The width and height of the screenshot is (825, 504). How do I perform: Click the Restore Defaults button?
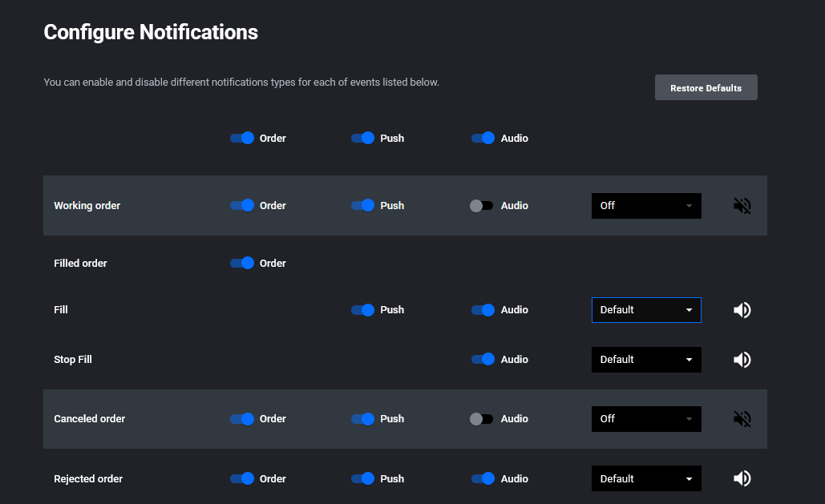pos(706,88)
